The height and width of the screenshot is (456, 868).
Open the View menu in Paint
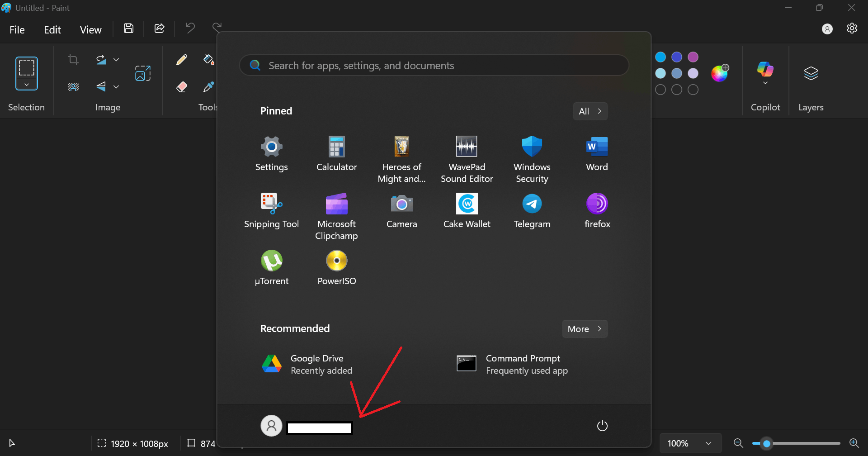[x=90, y=29]
